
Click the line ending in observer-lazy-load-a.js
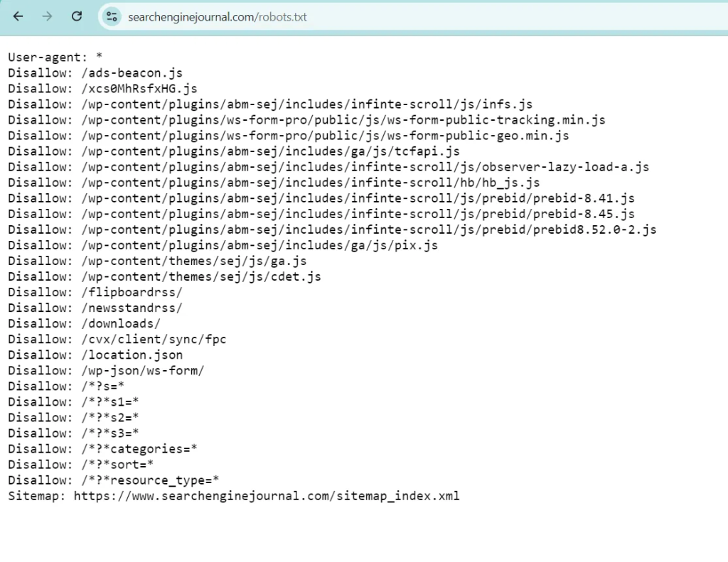pos(328,167)
